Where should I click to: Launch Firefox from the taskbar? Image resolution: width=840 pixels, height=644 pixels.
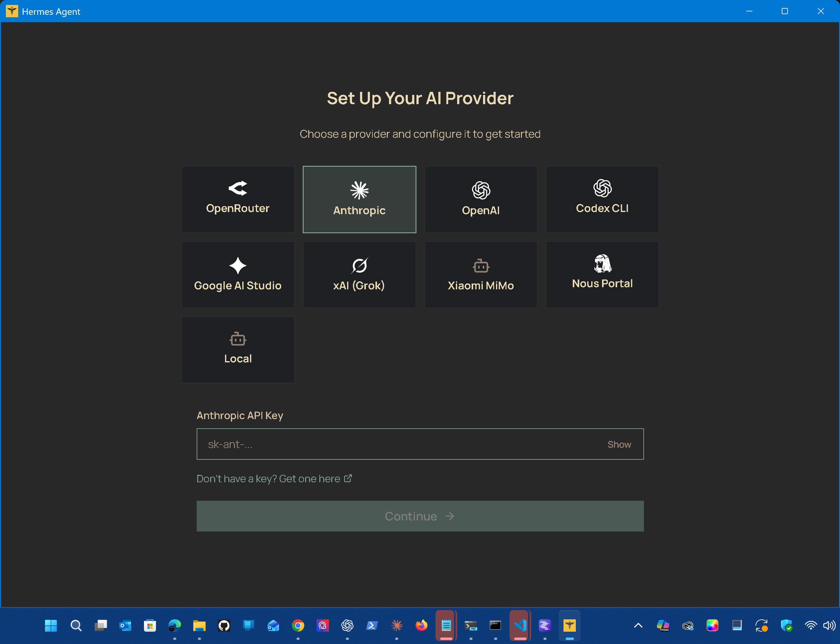pyautogui.click(x=421, y=626)
